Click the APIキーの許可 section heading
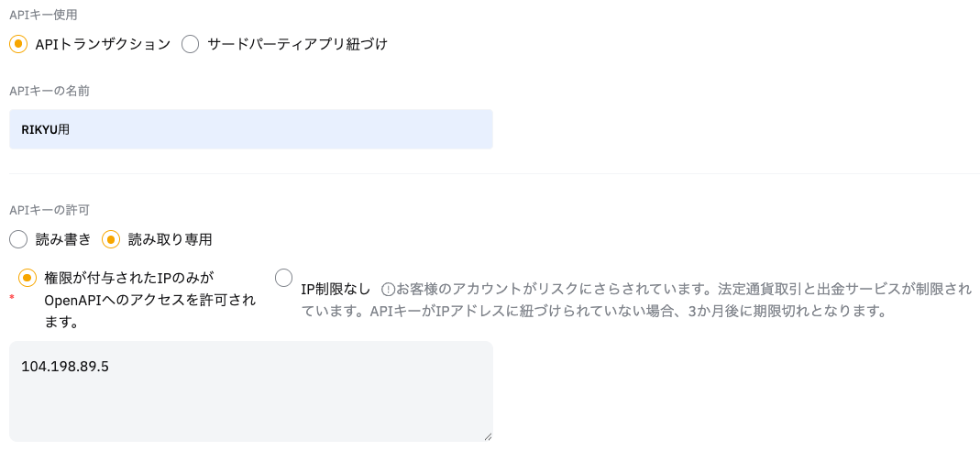The width and height of the screenshot is (980, 451). (50, 211)
